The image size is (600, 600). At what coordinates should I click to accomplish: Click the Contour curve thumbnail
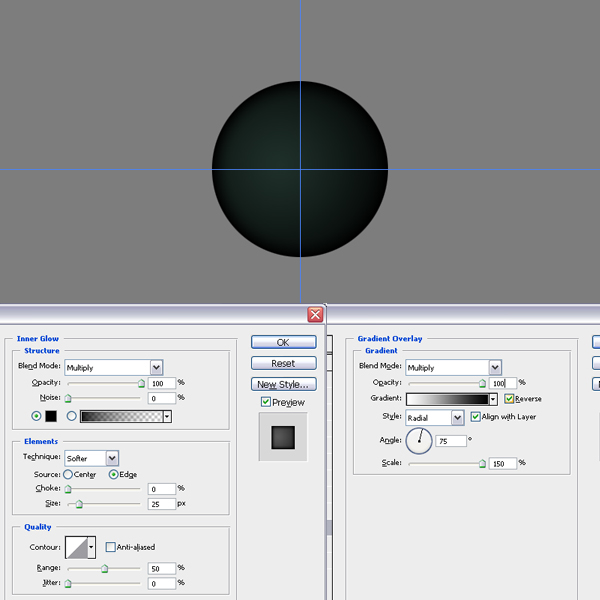point(77,547)
